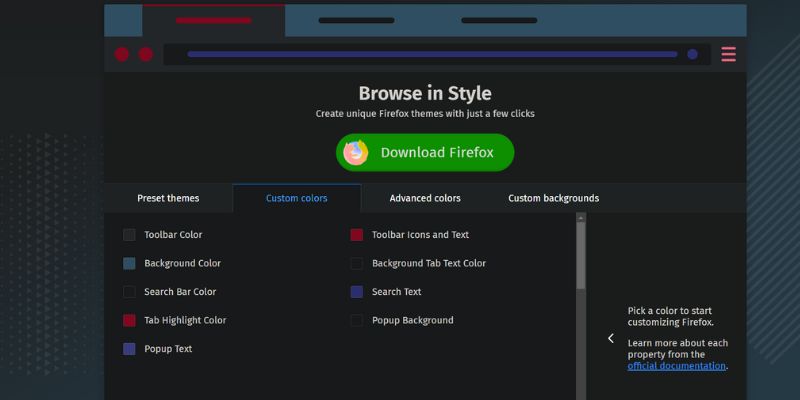Open the official documentation link
800x400 pixels.
coord(676,366)
